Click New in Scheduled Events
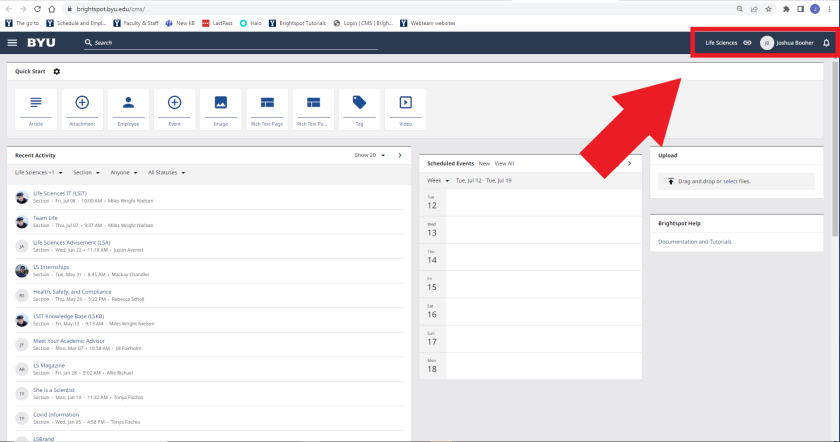 tap(484, 162)
